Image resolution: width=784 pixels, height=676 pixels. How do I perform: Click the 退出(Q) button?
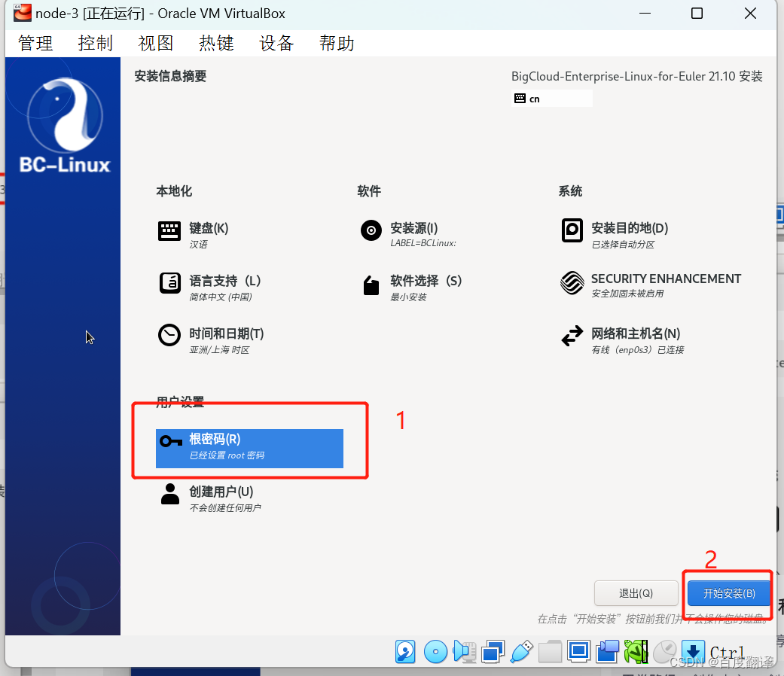[x=636, y=593]
